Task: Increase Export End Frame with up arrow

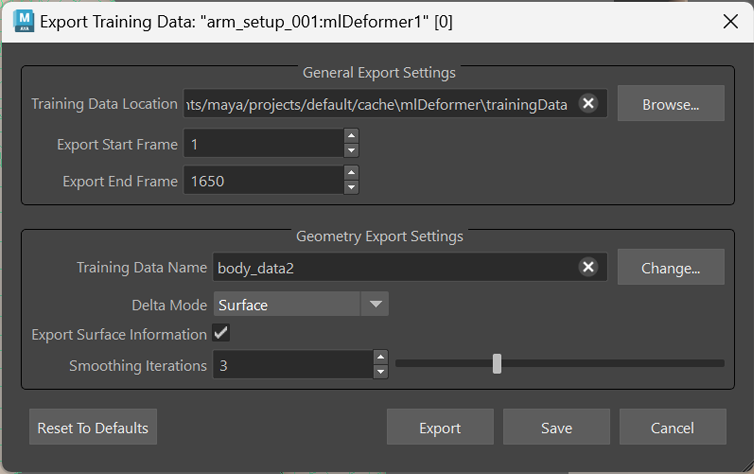Action: point(351,173)
